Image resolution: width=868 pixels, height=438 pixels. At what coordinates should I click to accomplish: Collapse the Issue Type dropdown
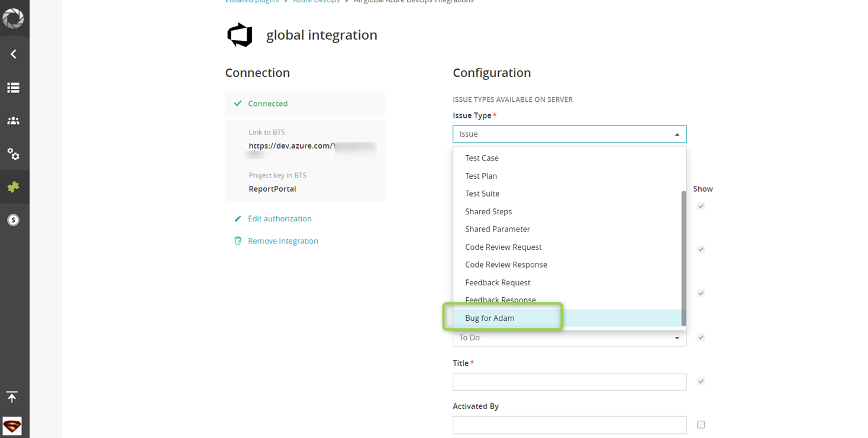(676, 134)
